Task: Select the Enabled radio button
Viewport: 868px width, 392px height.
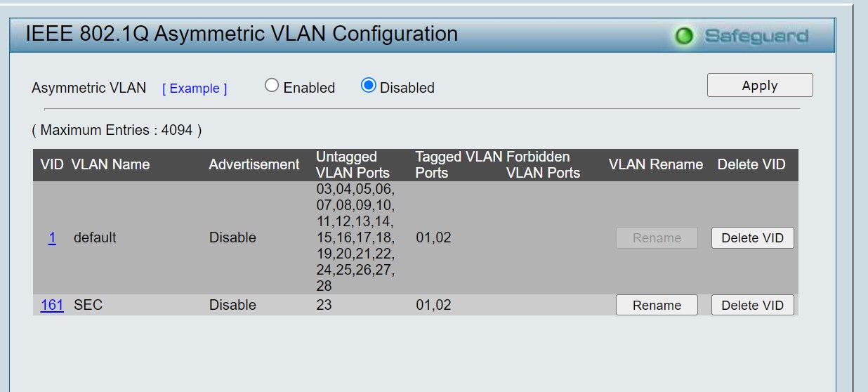Action: [272, 86]
